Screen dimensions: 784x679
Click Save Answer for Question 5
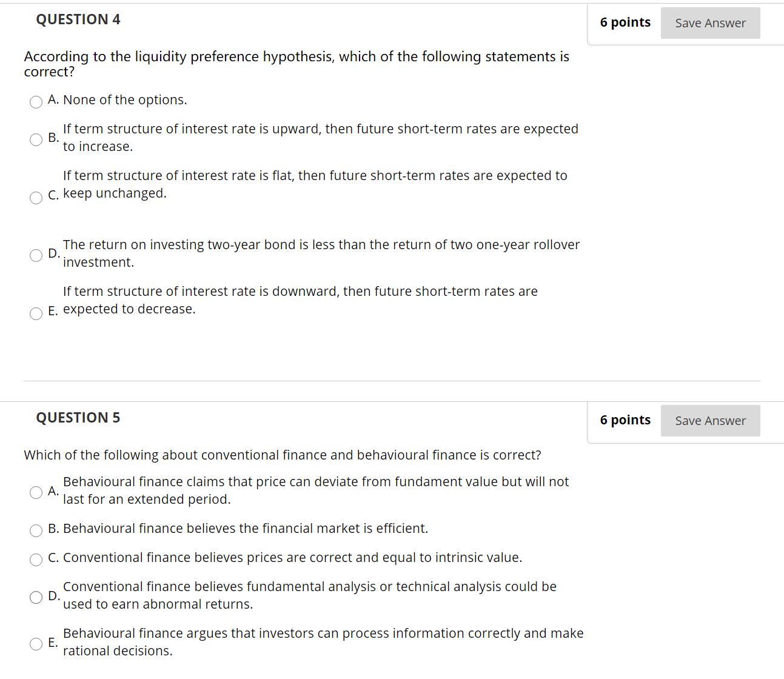coord(709,420)
